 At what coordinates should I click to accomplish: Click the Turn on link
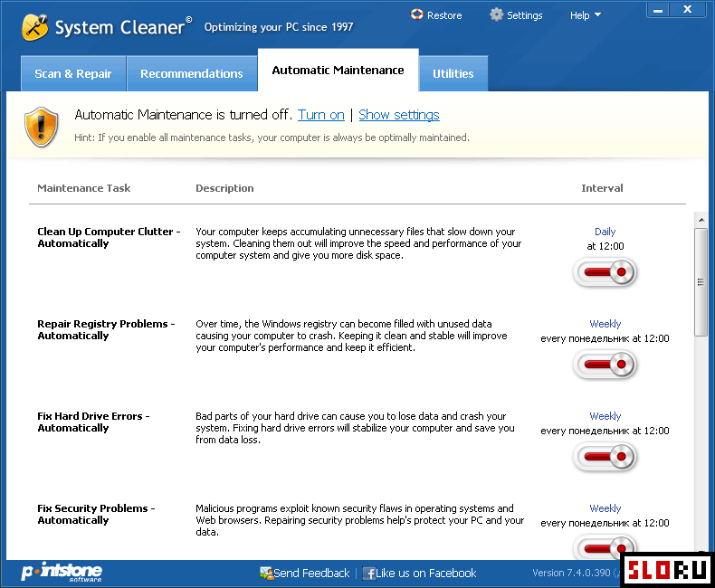click(x=321, y=115)
